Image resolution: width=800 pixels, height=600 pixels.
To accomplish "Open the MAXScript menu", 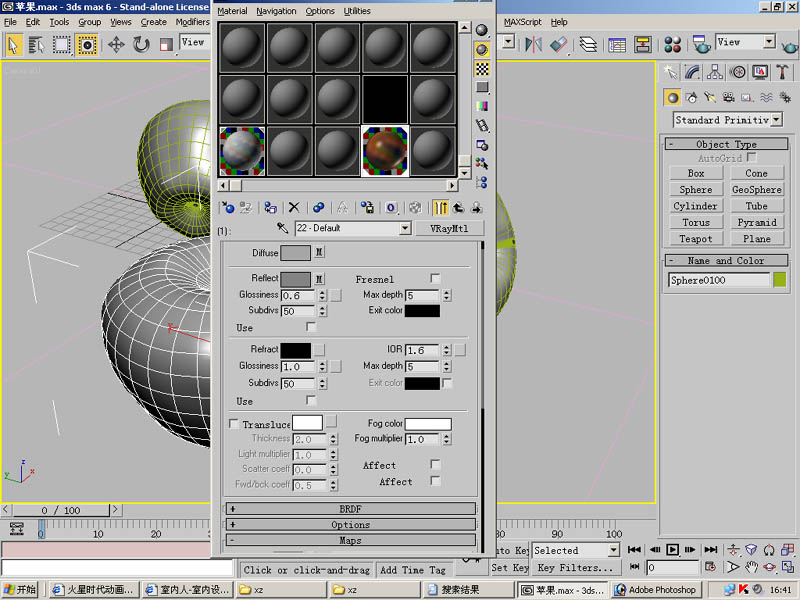I will coord(522,22).
